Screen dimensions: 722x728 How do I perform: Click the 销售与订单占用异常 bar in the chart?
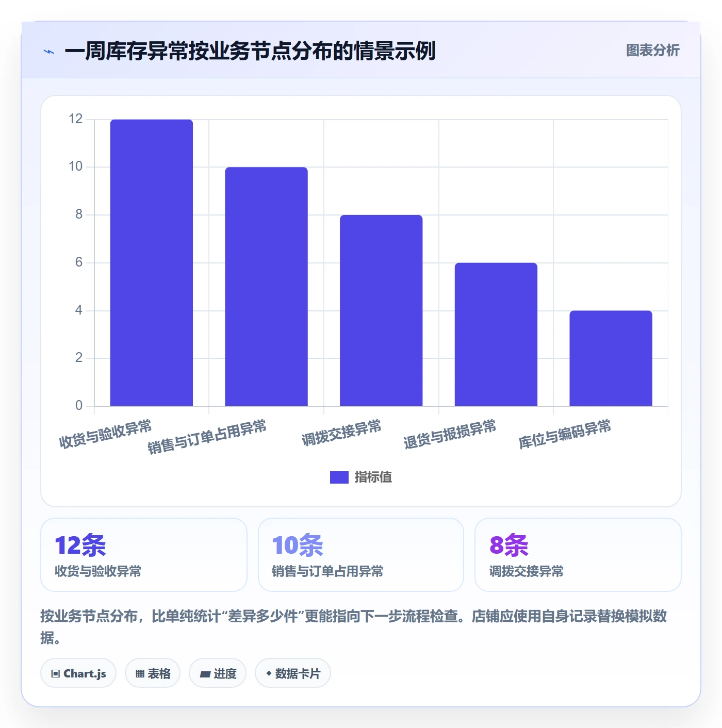pos(266,286)
